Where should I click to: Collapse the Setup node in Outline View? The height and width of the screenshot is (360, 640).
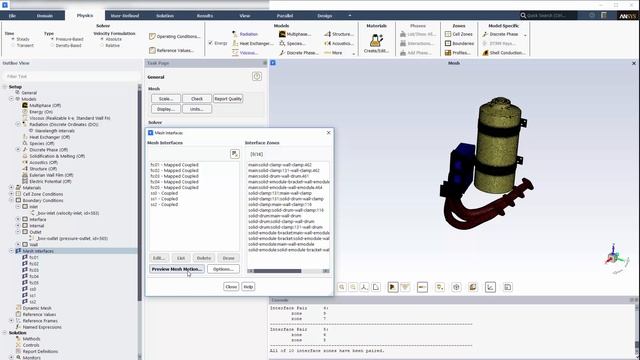5,87
